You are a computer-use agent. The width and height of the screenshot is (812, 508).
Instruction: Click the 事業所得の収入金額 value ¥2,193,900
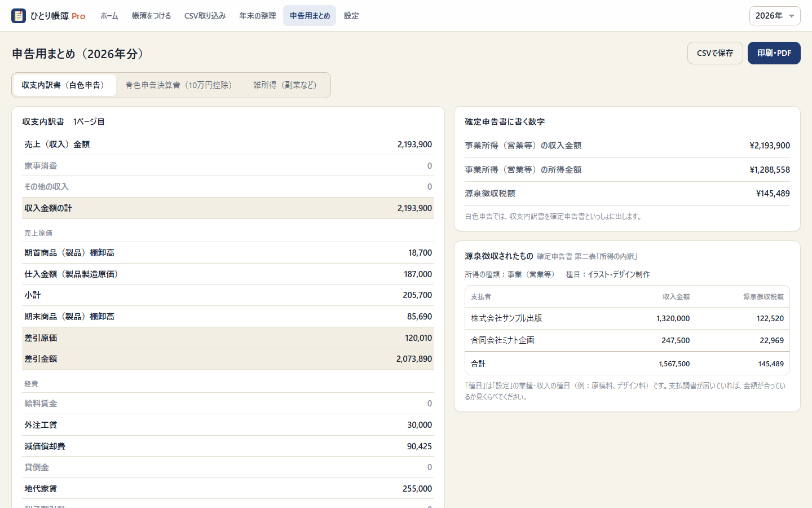(x=770, y=146)
